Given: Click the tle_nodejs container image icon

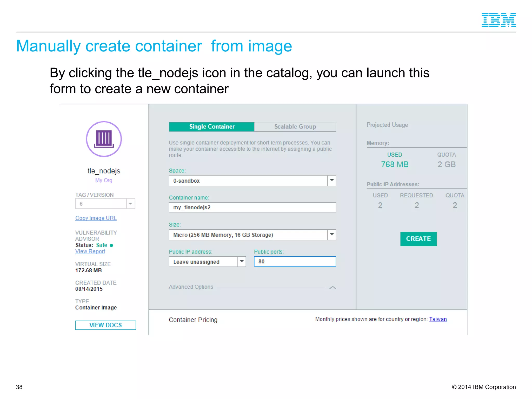Looking at the screenshot, I should click(x=104, y=139).
